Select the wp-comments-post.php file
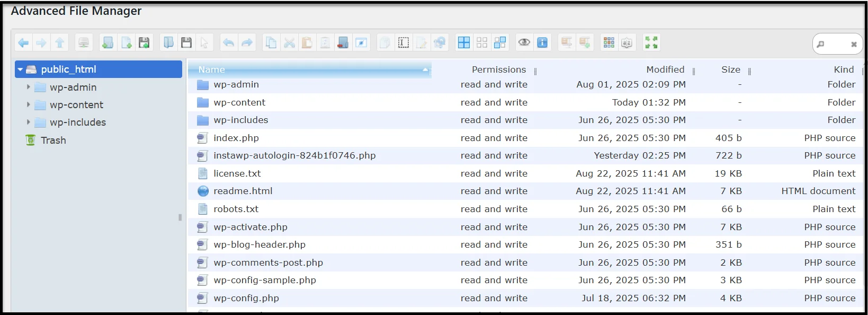Viewport: 868px width, 315px height. point(525,262)
